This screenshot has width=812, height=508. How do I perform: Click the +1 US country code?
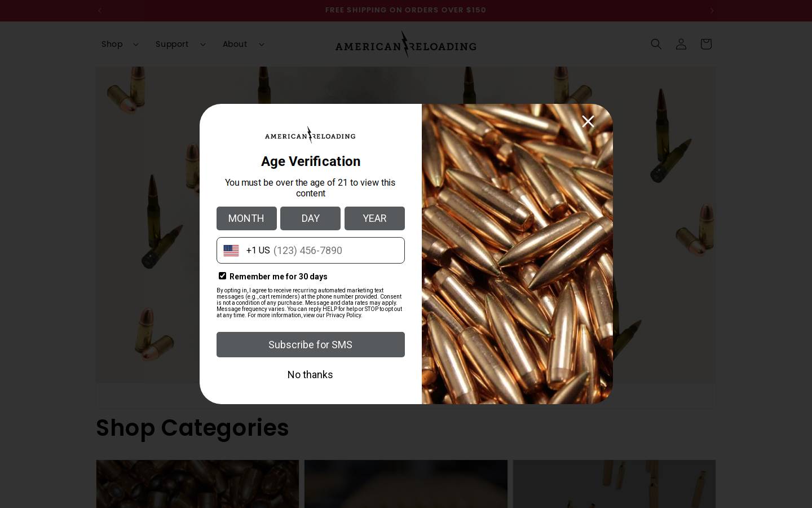pos(258,251)
